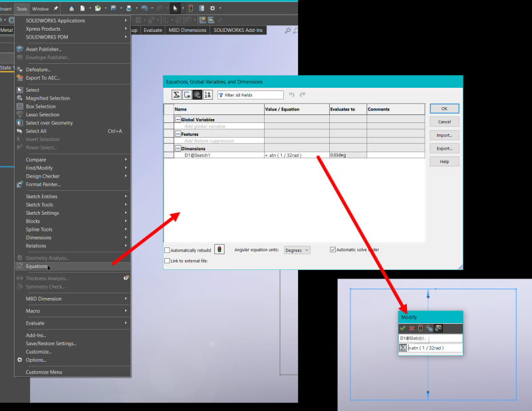This screenshot has height=411, width=532.
Task: Click the Help button
Action: (444, 162)
